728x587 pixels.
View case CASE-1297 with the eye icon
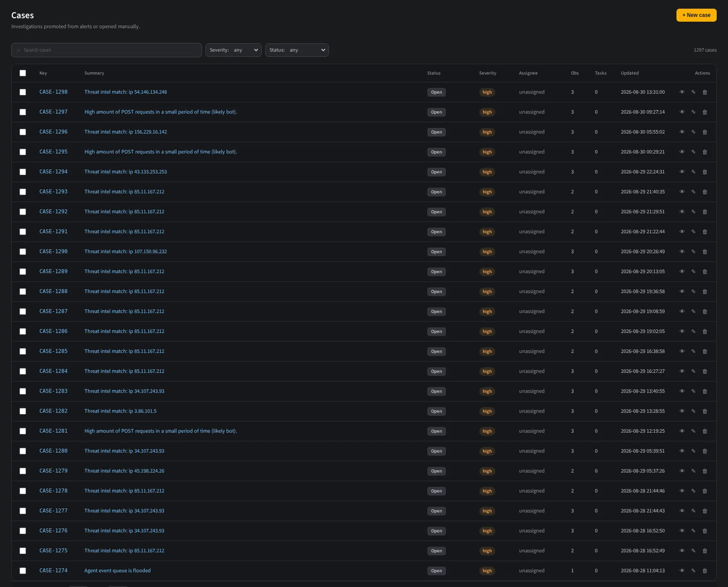click(682, 112)
